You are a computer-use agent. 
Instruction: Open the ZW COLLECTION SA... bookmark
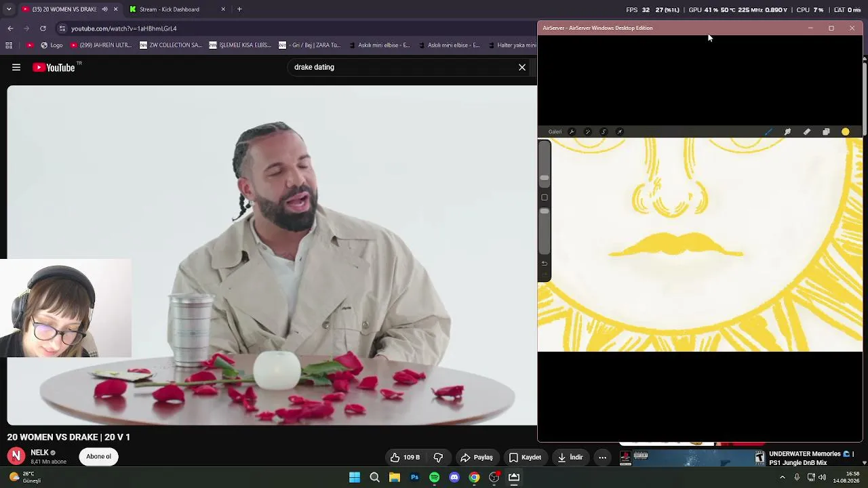tap(170, 45)
